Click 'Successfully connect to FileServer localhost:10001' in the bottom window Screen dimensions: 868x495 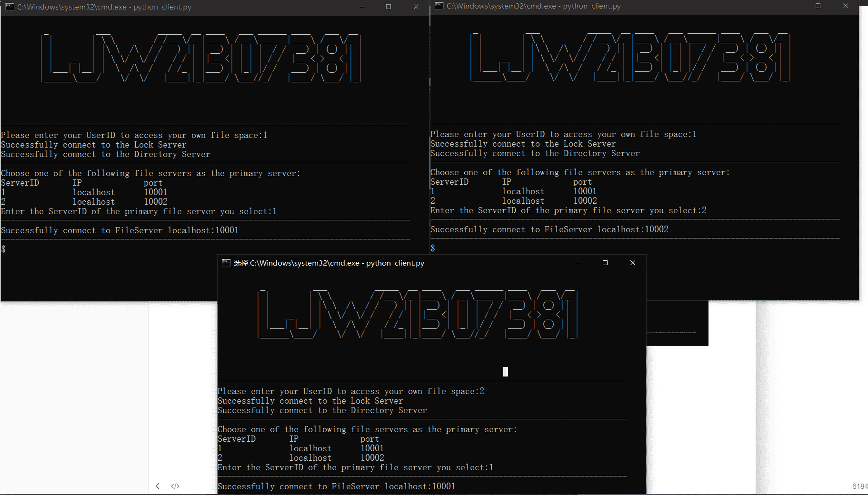click(337, 486)
